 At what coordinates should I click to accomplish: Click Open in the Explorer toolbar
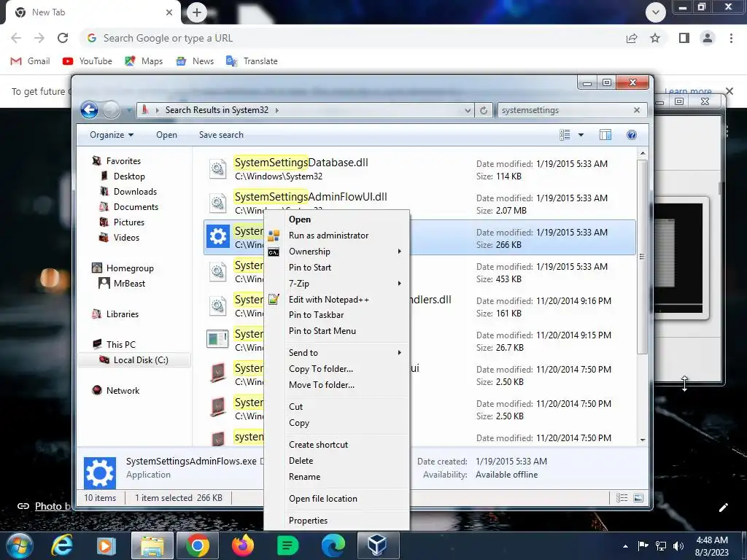pyautogui.click(x=166, y=135)
